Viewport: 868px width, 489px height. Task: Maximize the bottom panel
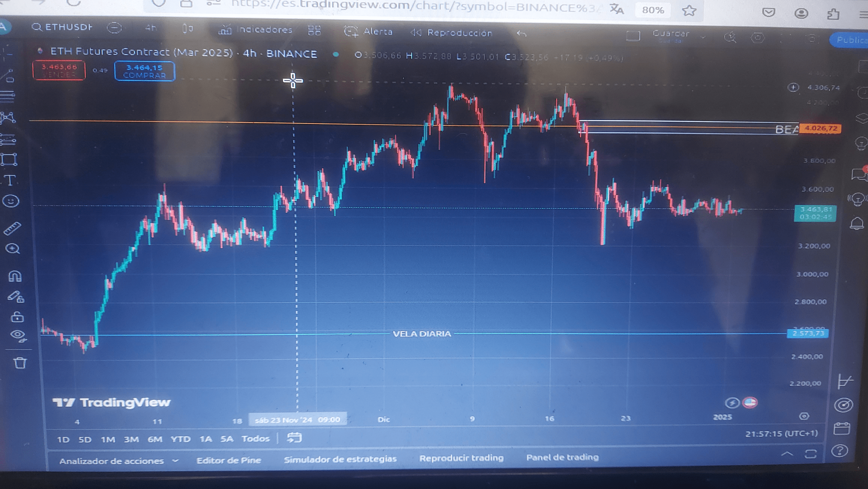[x=811, y=454]
